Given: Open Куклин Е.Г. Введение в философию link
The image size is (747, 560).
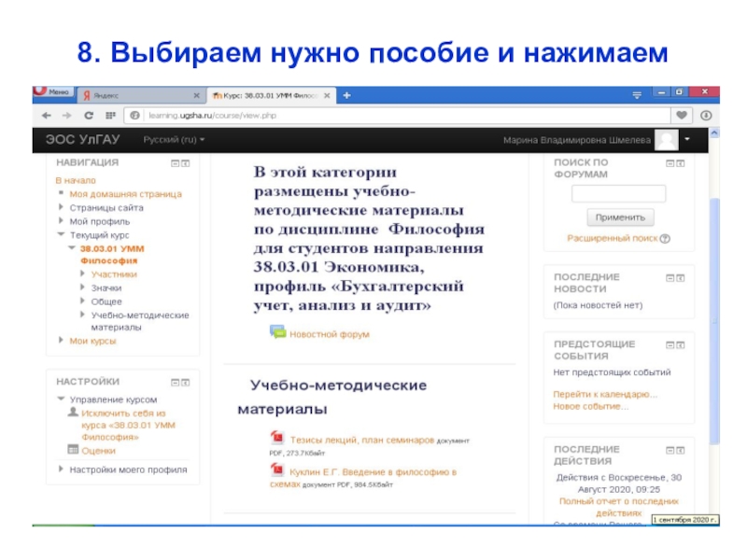Looking at the screenshot, I should [373, 472].
